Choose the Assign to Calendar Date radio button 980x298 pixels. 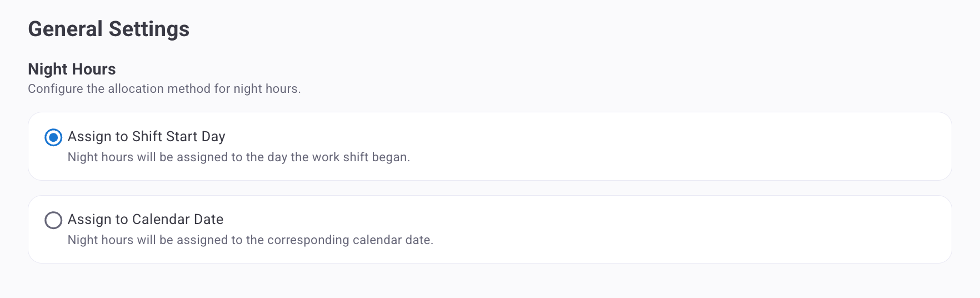(x=53, y=220)
